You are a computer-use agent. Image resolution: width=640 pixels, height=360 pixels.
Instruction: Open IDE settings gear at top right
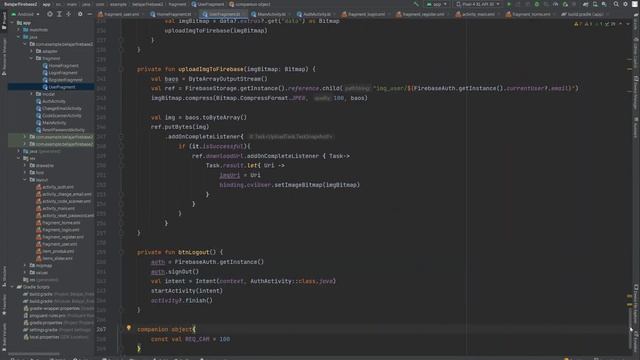tap(625, 4)
